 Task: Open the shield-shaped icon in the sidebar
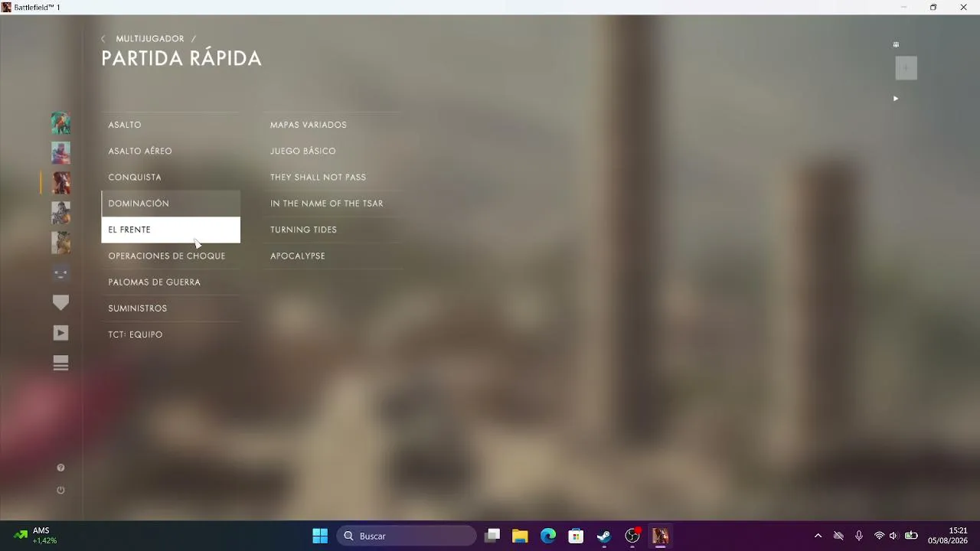click(x=60, y=303)
